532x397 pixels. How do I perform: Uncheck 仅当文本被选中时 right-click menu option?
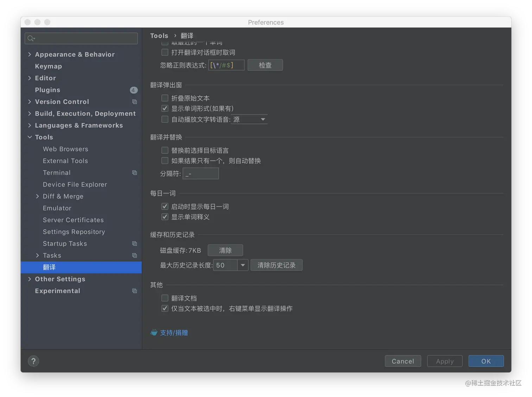pyautogui.click(x=165, y=309)
